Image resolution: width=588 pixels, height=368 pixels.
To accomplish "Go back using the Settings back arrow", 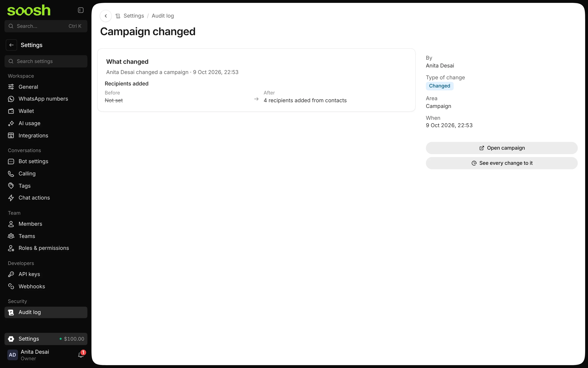I will (x=11, y=45).
